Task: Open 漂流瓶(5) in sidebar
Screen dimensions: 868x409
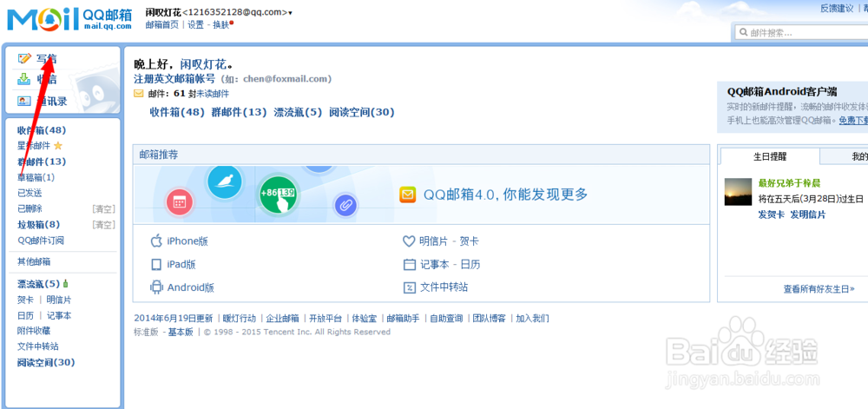Action: (39, 284)
